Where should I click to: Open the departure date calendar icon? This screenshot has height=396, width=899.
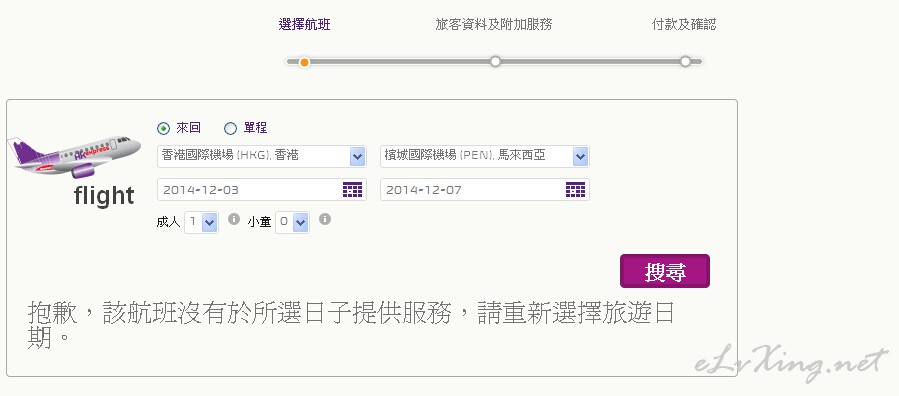click(x=353, y=190)
